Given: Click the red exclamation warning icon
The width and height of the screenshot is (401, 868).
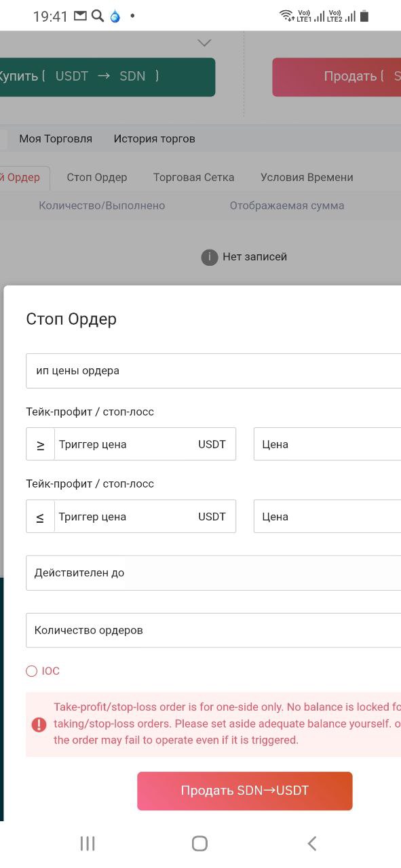Looking at the screenshot, I should (x=39, y=724).
